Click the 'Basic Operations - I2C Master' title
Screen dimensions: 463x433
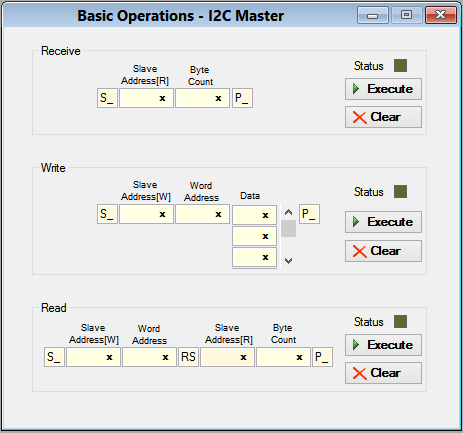tap(181, 16)
